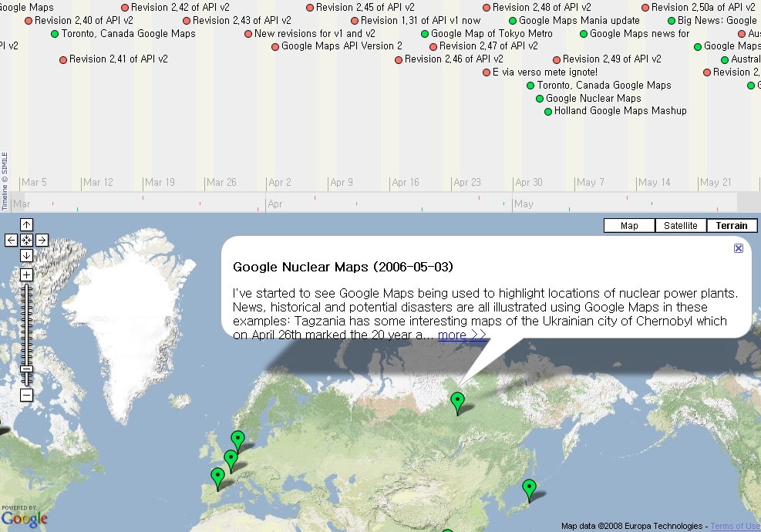The height and width of the screenshot is (532, 761).
Task: Switch to the Map view
Action: [629, 226]
